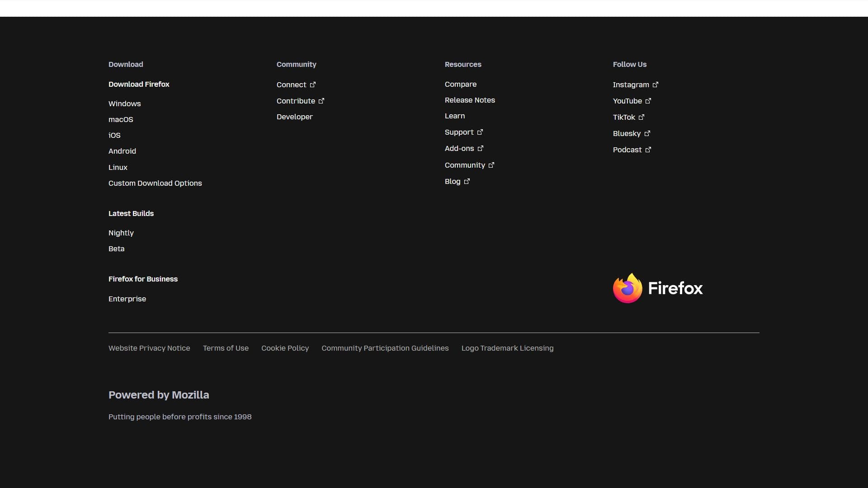This screenshot has width=868, height=488.
Task: Open the Compare link under Resources
Action: [x=461, y=84]
